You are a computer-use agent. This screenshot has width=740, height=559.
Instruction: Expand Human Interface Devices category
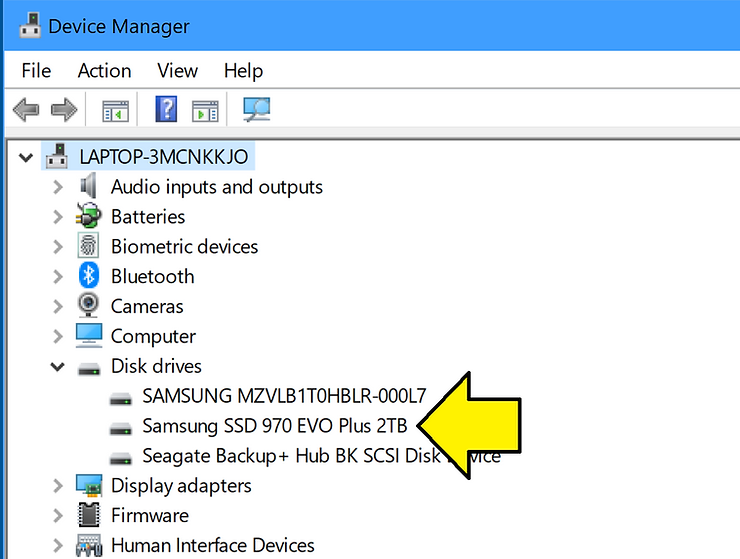coord(58,545)
